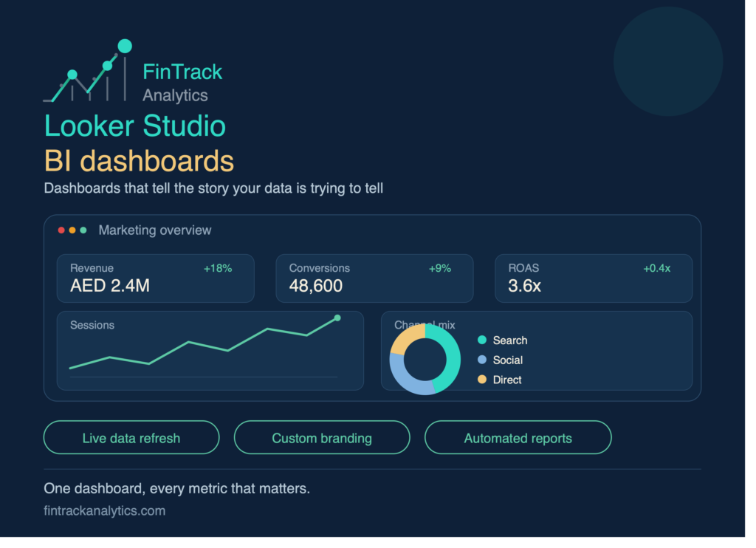Click the Looker Studio heading
This screenshot has height=548, width=756.
click(x=135, y=126)
